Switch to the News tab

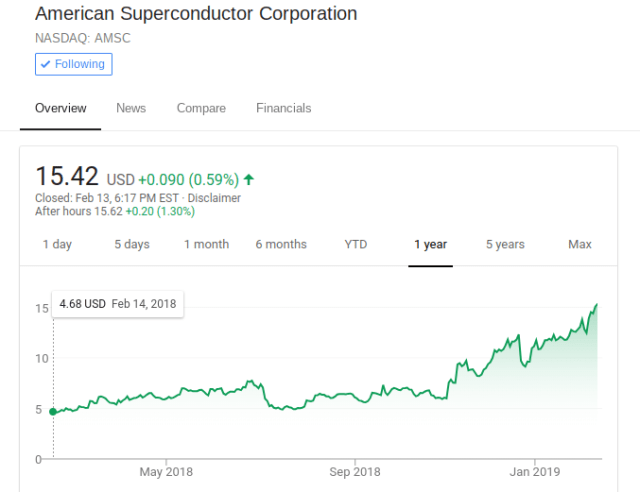[x=131, y=108]
